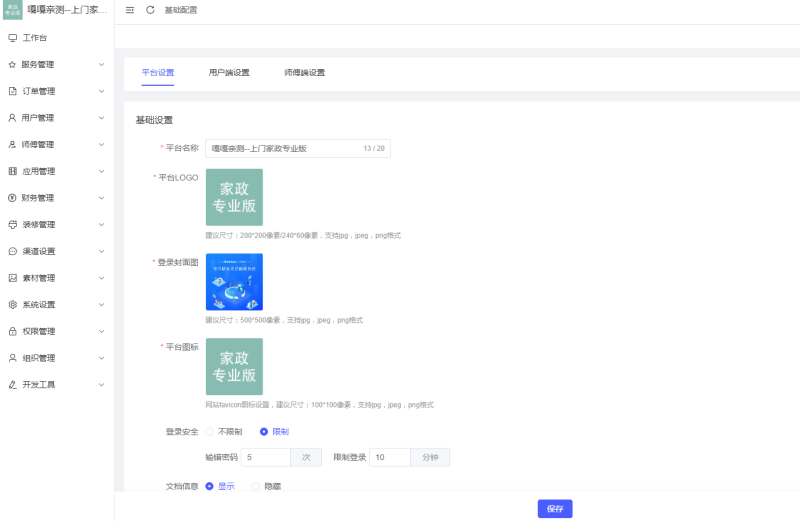Click the 平台图标 image thumbnail
Image resolution: width=800 pixels, height=521 pixels.
(234, 366)
